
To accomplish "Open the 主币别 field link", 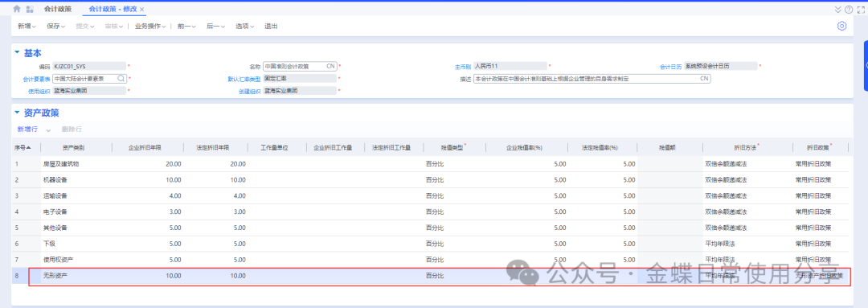I will [x=463, y=67].
